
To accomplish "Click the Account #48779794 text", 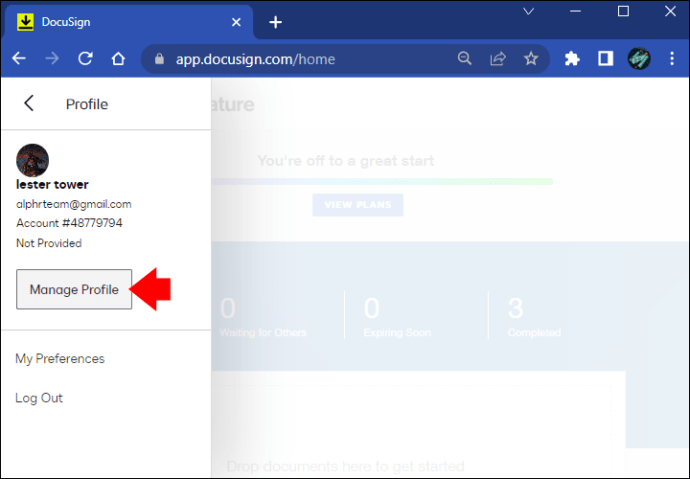I will (69, 223).
